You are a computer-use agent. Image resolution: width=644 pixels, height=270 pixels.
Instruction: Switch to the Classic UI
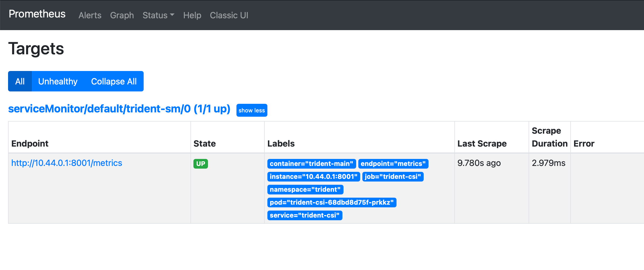tap(229, 15)
